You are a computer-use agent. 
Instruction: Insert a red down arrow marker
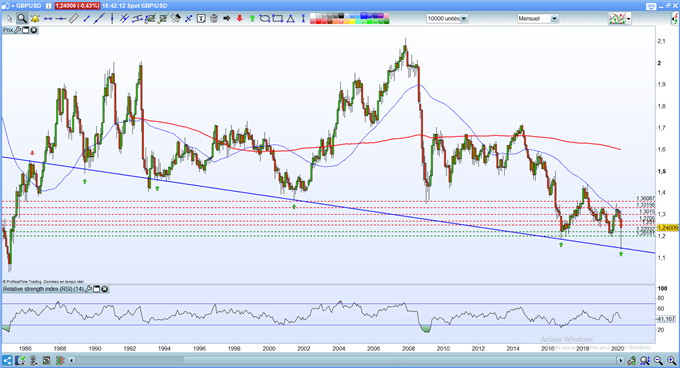(239, 19)
